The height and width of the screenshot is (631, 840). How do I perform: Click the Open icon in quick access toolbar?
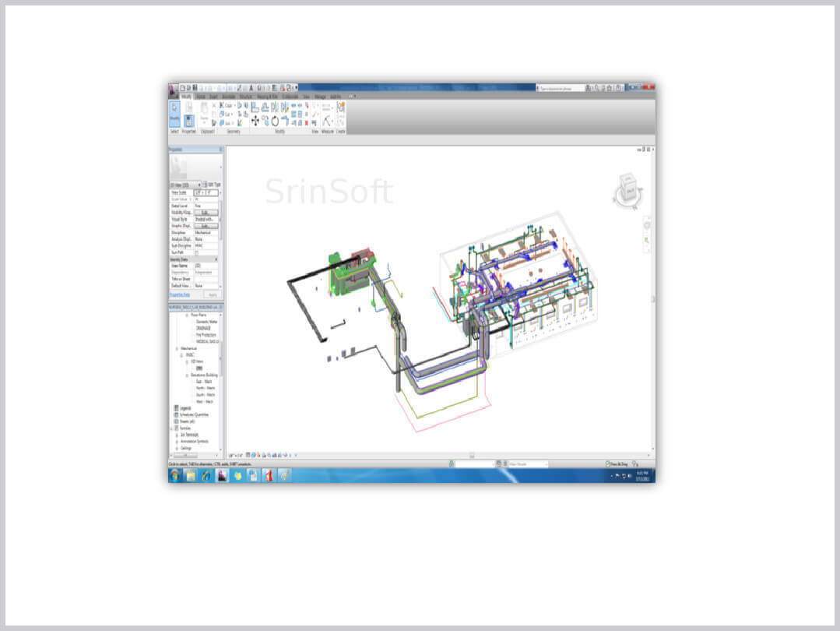[x=188, y=87]
